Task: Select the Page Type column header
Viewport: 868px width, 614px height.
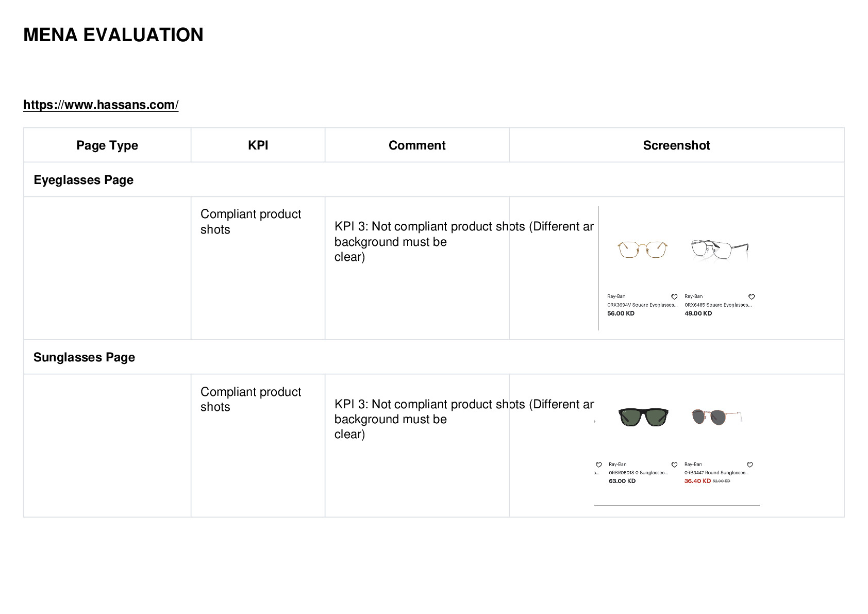Action: (x=107, y=145)
